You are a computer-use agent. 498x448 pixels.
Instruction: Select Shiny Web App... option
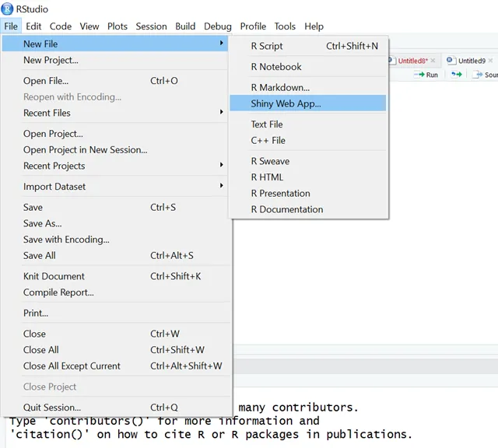click(308, 103)
